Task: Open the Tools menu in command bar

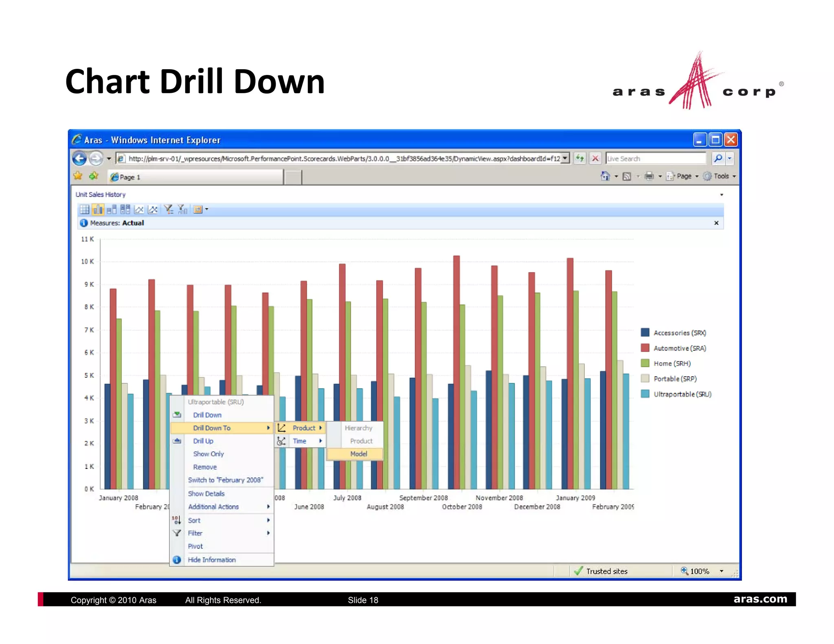Action: click(720, 176)
